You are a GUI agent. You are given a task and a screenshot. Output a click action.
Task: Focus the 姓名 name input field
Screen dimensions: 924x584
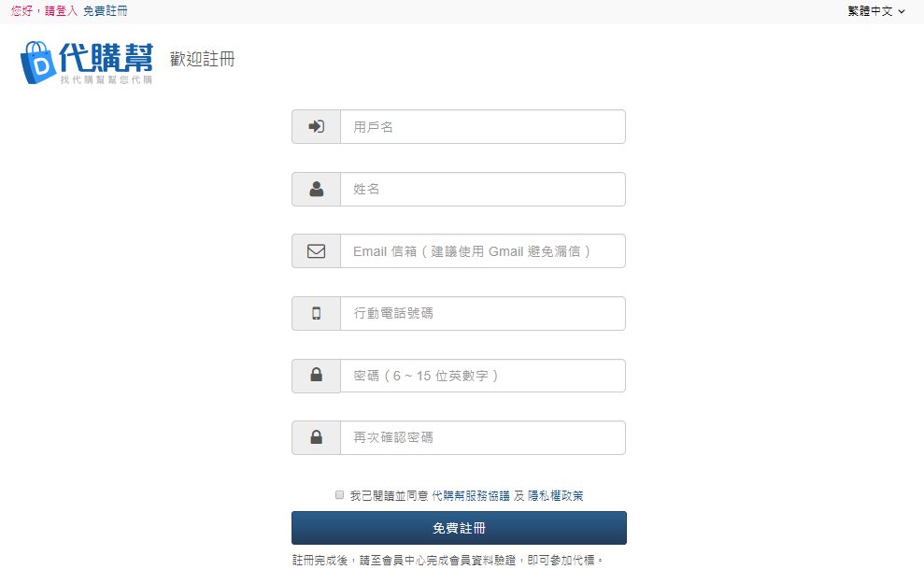tap(482, 189)
